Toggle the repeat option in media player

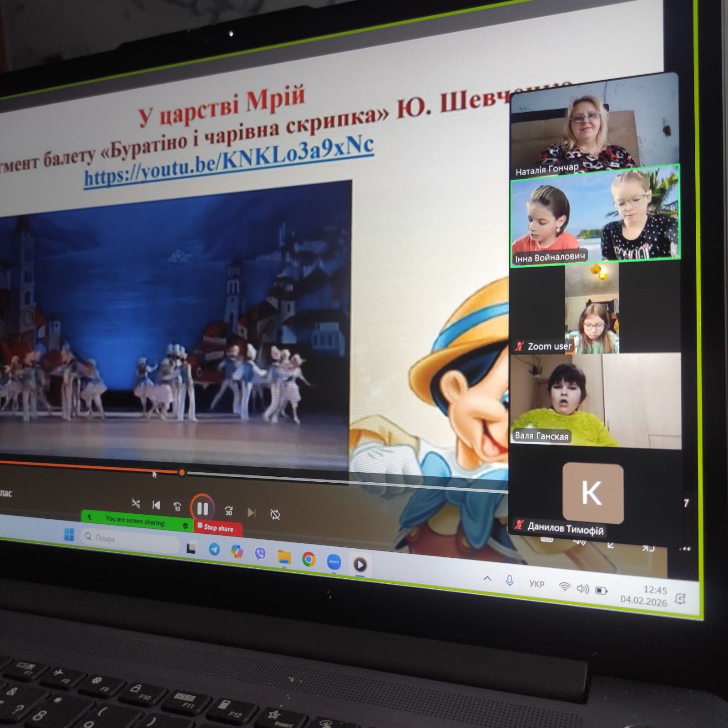(x=275, y=515)
